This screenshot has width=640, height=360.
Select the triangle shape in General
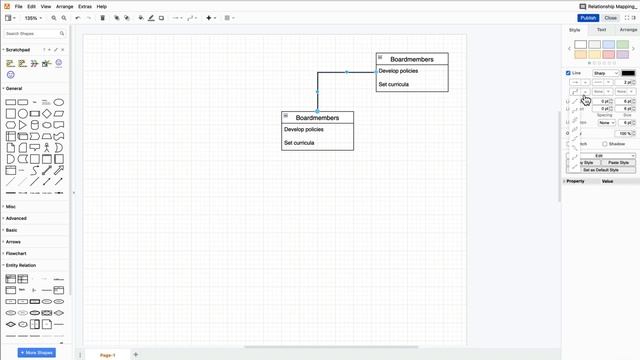point(22,125)
